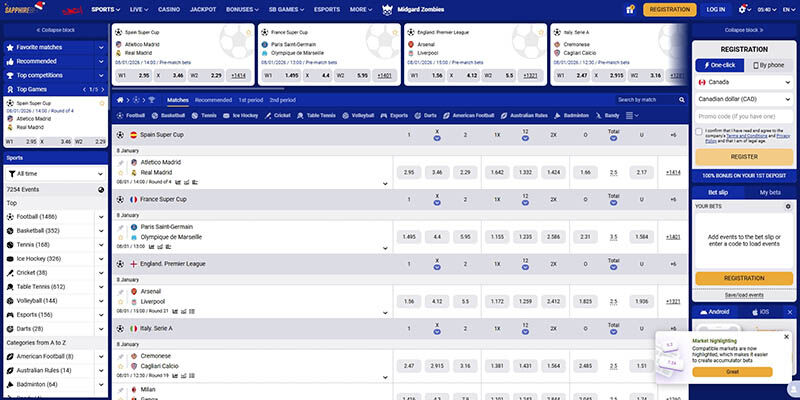The width and height of the screenshot is (800, 400).
Task: Open the Canada country dropdown
Action: (744, 82)
